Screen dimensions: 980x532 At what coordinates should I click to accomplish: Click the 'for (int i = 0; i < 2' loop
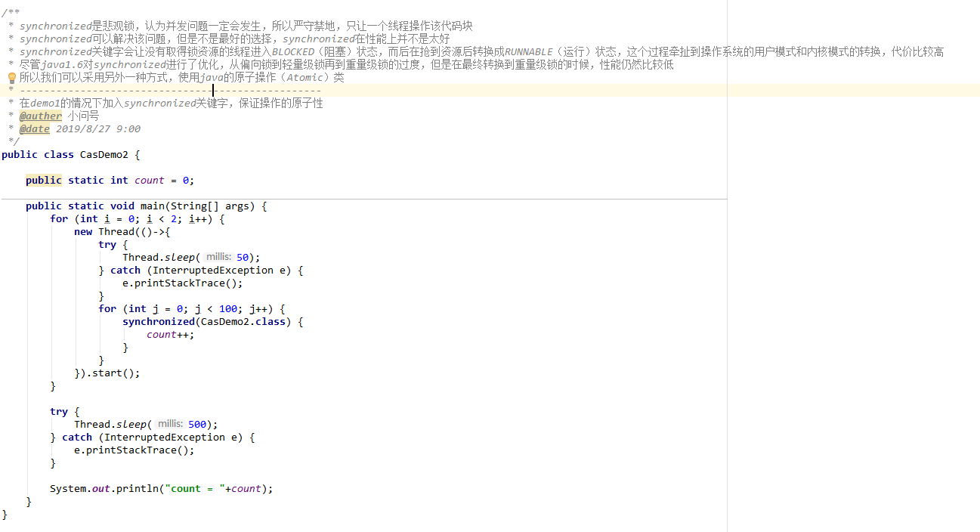point(138,218)
